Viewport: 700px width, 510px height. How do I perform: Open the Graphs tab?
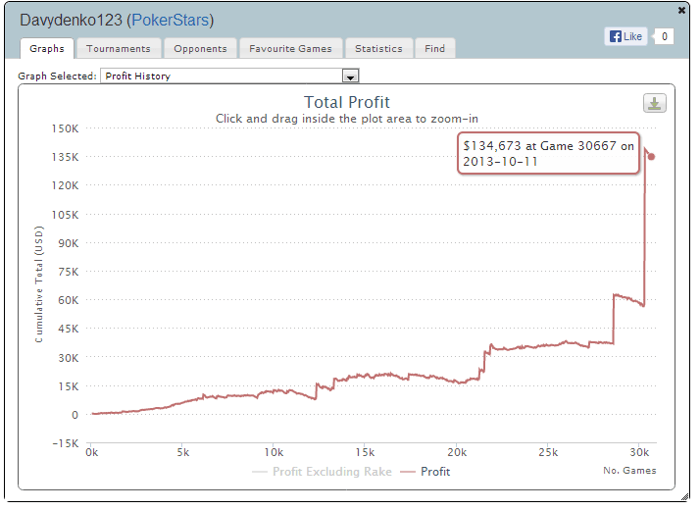(47, 49)
